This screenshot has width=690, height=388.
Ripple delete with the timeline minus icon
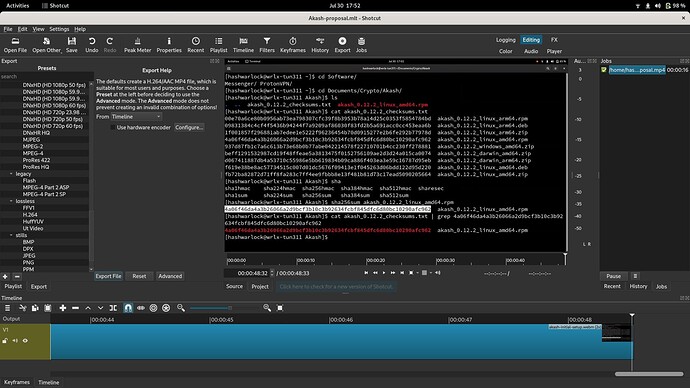(75, 308)
